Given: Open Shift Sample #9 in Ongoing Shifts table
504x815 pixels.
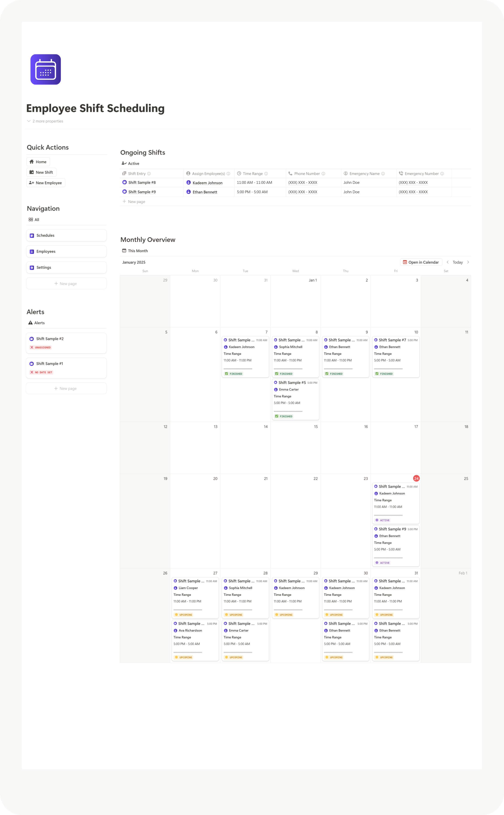Looking at the screenshot, I should (142, 192).
